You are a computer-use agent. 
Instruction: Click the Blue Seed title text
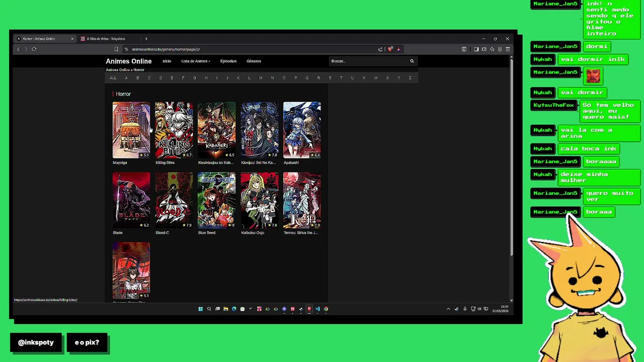[x=207, y=233]
